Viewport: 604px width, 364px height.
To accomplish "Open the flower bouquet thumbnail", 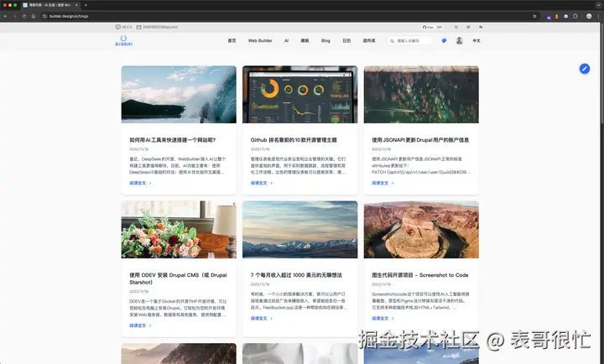I will (x=179, y=230).
